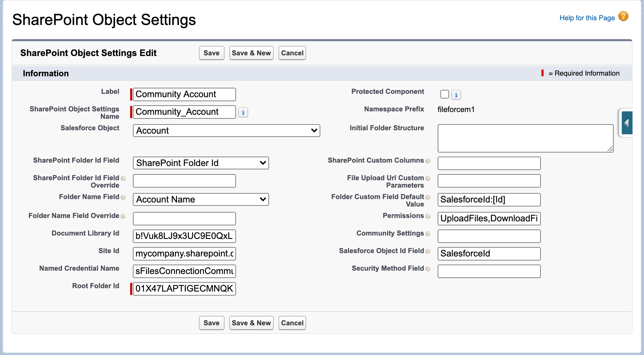This screenshot has width=644, height=355.
Task: Focus the Site Id input with mycompany.sharepoint
Action: point(184,253)
